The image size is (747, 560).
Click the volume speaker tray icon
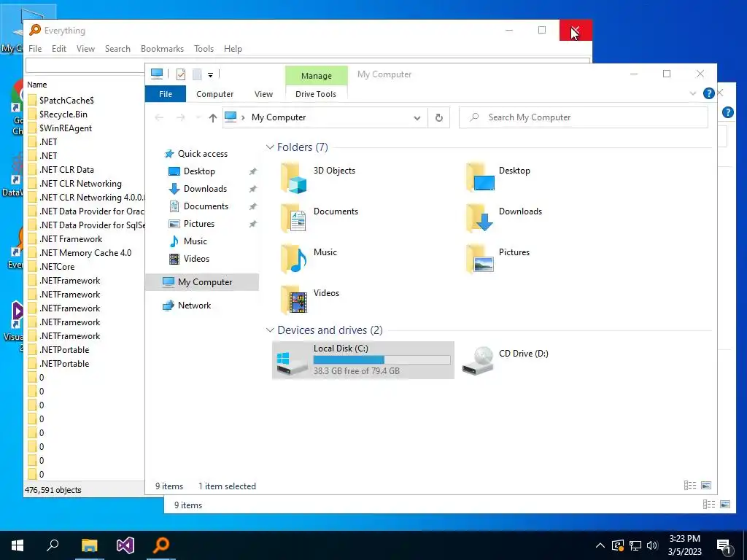[x=652, y=545]
